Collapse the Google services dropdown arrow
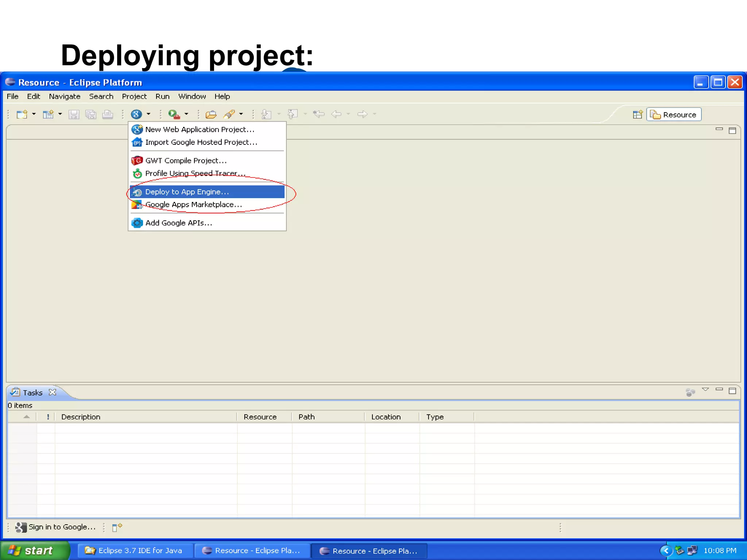Image resolution: width=747 pixels, height=560 pixels. click(148, 114)
